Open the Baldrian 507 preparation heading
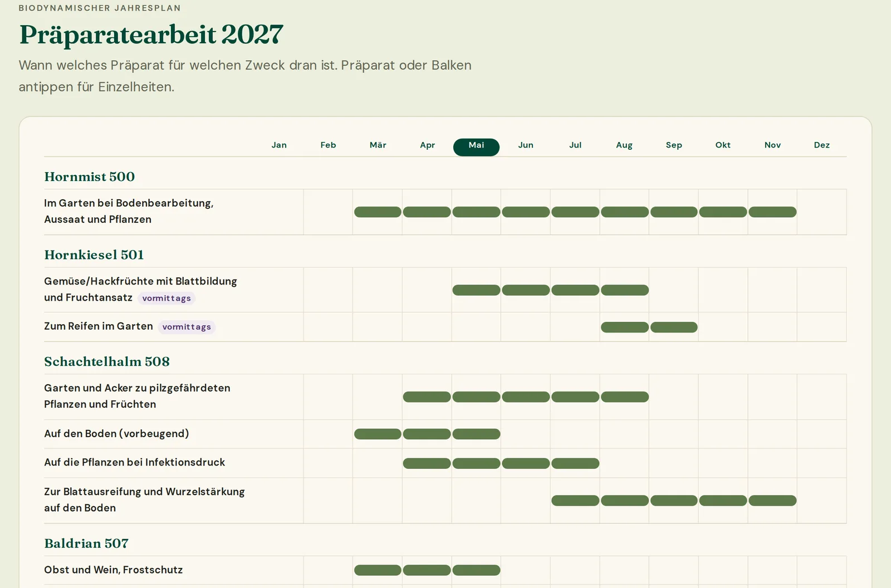This screenshot has height=588, width=891. click(x=86, y=543)
